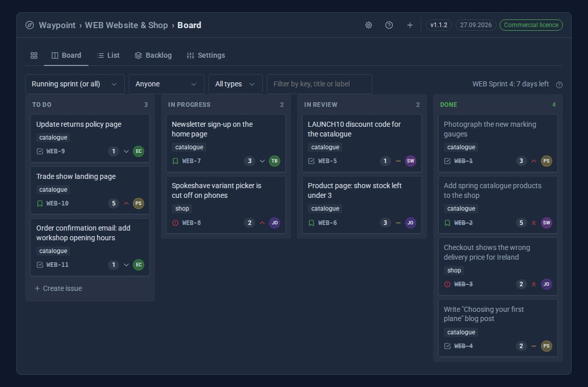
Task: Click Create issue in To Do column
Action: pos(58,288)
